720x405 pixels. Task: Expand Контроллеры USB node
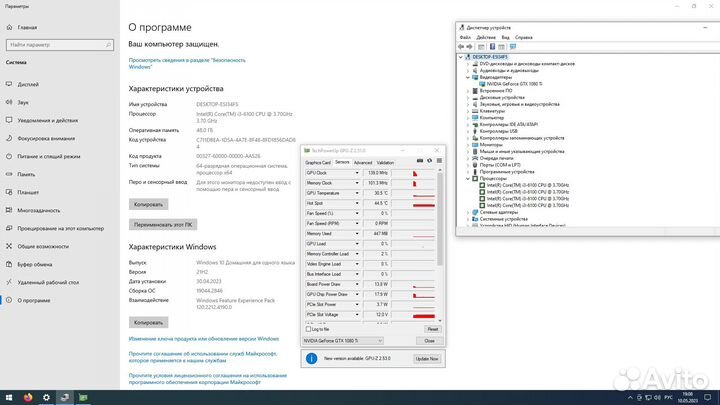468,131
